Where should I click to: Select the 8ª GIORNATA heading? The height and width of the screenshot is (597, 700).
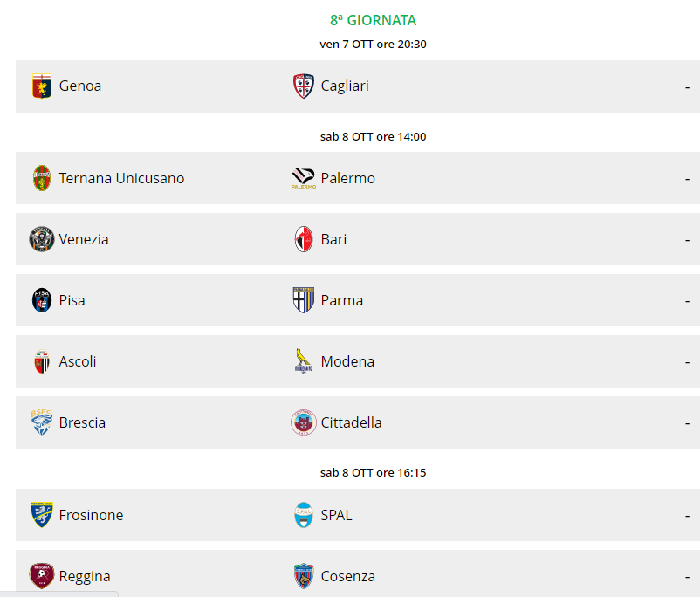374,20
